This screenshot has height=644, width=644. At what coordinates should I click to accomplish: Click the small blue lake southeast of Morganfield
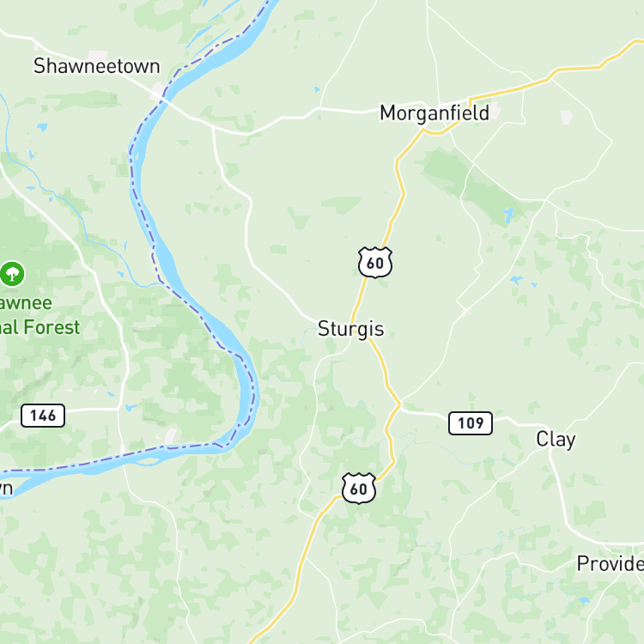508,215
